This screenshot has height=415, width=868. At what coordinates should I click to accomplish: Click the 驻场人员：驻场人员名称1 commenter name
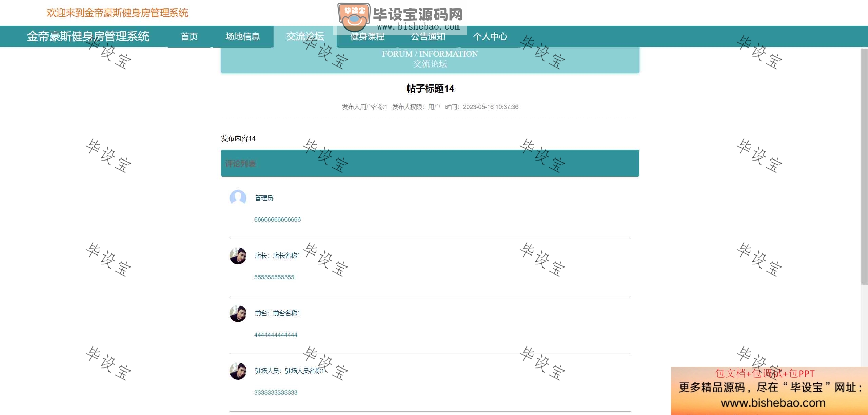(x=290, y=371)
